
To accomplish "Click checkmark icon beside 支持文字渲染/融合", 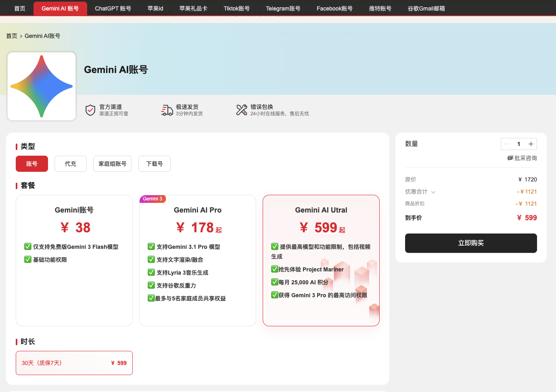I will tap(151, 259).
